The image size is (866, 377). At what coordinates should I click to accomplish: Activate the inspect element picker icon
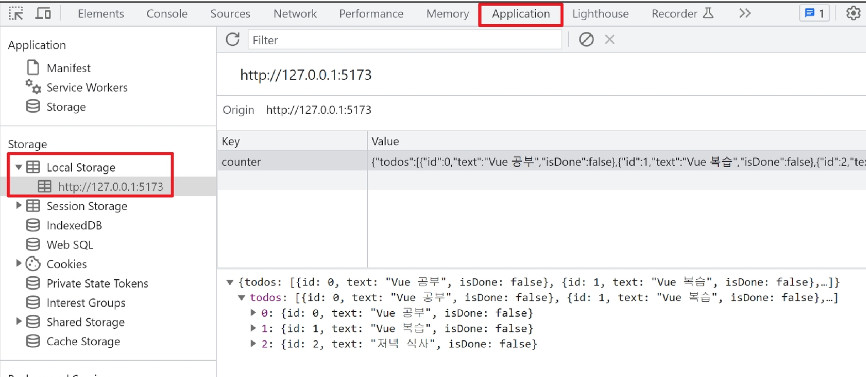click(17, 14)
